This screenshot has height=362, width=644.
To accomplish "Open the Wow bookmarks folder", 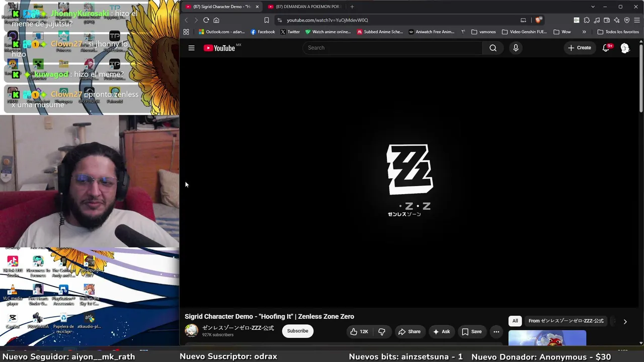I will point(562,32).
